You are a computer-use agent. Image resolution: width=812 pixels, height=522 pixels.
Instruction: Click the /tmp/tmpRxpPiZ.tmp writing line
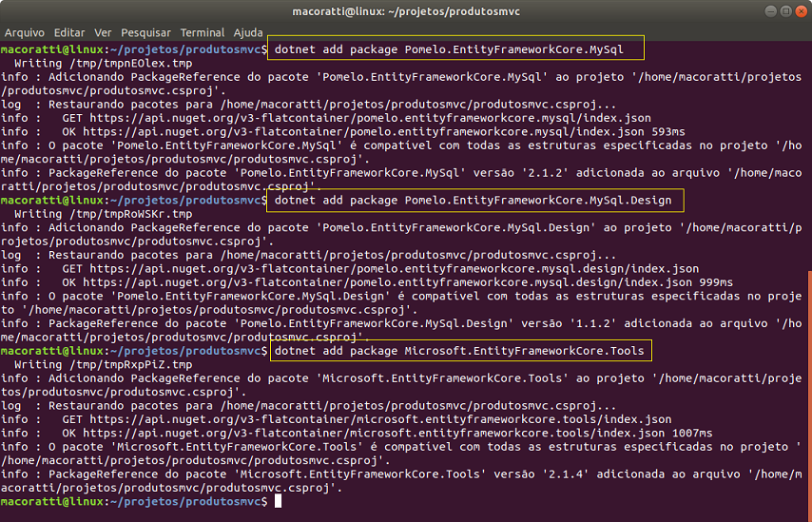click(103, 364)
